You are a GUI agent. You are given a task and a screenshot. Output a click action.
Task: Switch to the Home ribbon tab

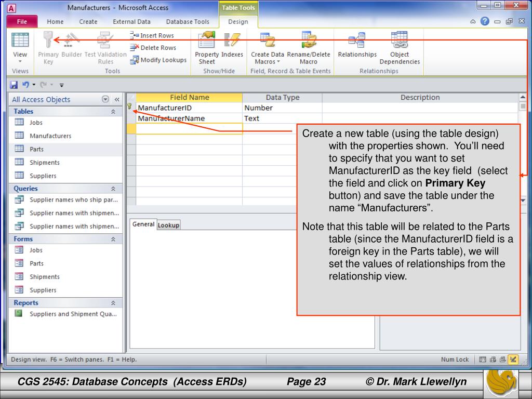point(55,21)
